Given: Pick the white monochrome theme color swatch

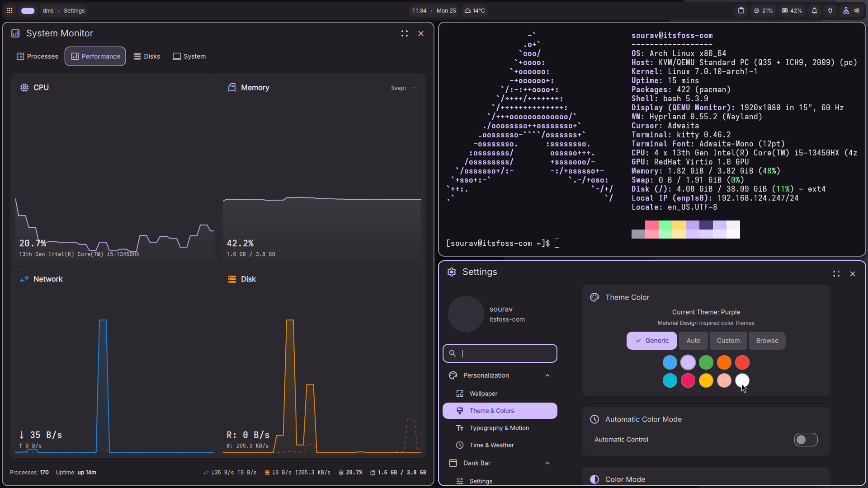Looking at the screenshot, I should point(742,380).
